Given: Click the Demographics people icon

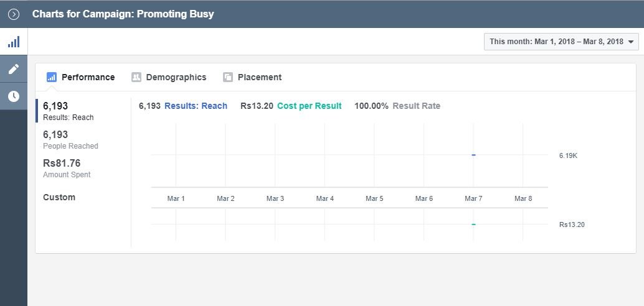Looking at the screenshot, I should point(136,77).
